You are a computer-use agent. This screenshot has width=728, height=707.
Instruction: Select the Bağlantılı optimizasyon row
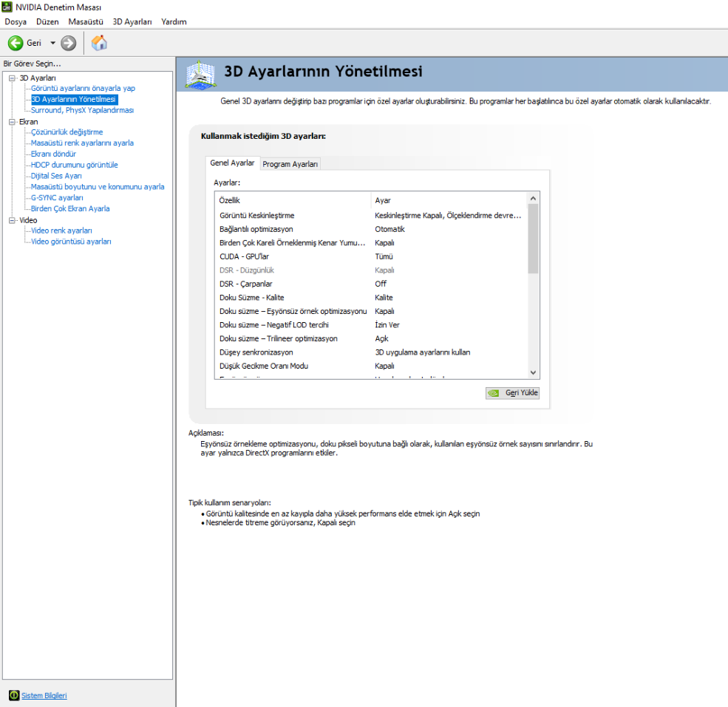click(371, 229)
